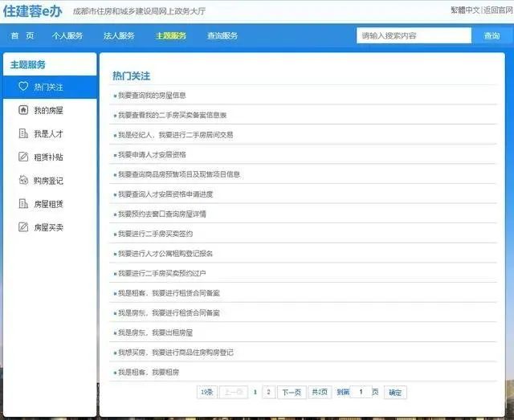Open the 首页 navigation tab

[x=22, y=36]
